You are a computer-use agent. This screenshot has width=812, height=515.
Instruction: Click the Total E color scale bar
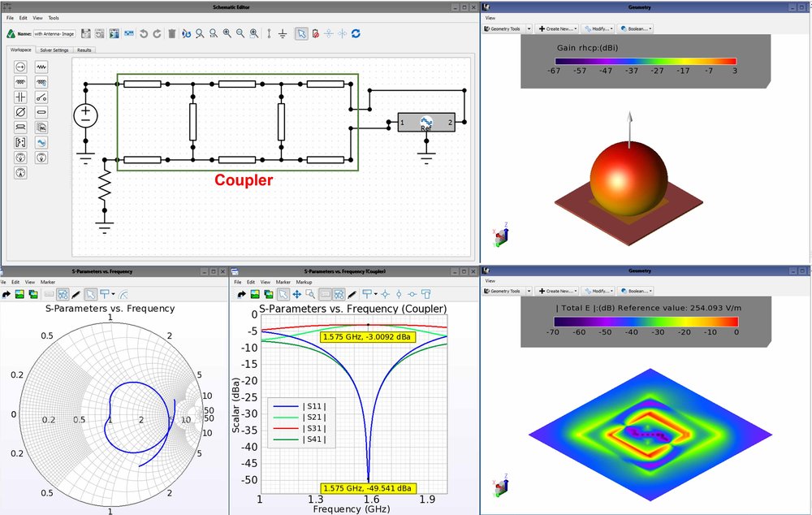(x=646, y=322)
